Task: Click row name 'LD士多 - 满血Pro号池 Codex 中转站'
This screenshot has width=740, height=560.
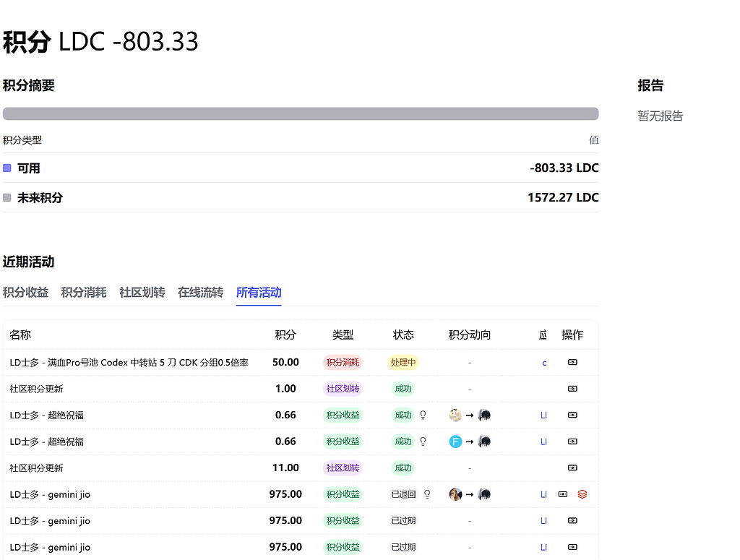Action: pyautogui.click(x=129, y=362)
